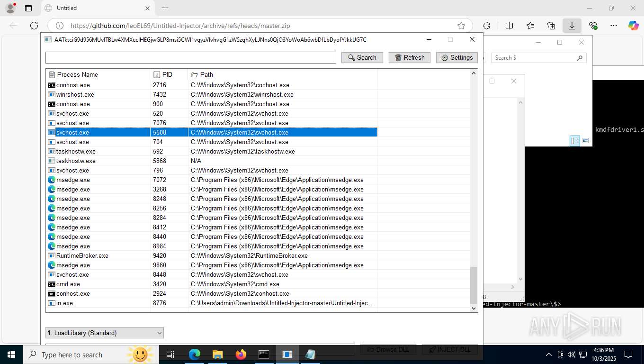Viewport: 644px width, 364px height.
Task: Select svchost.exe row with PID 704
Action: (x=212, y=142)
